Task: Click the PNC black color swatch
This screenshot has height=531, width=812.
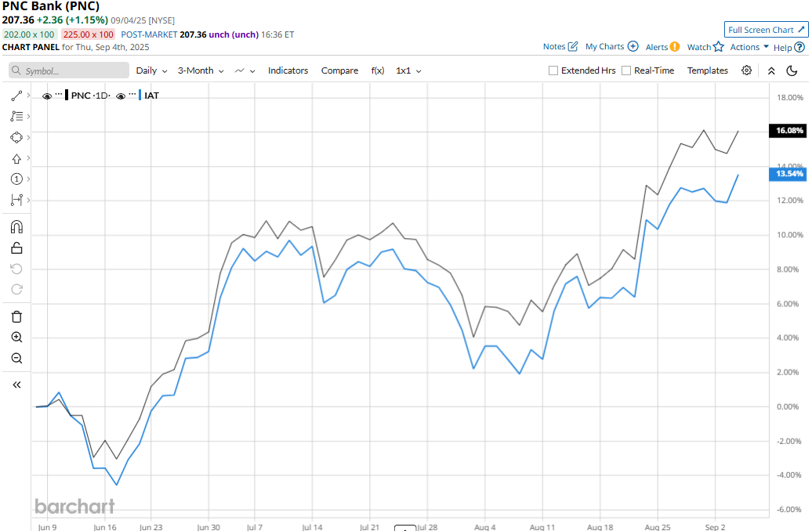Action: point(67,96)
